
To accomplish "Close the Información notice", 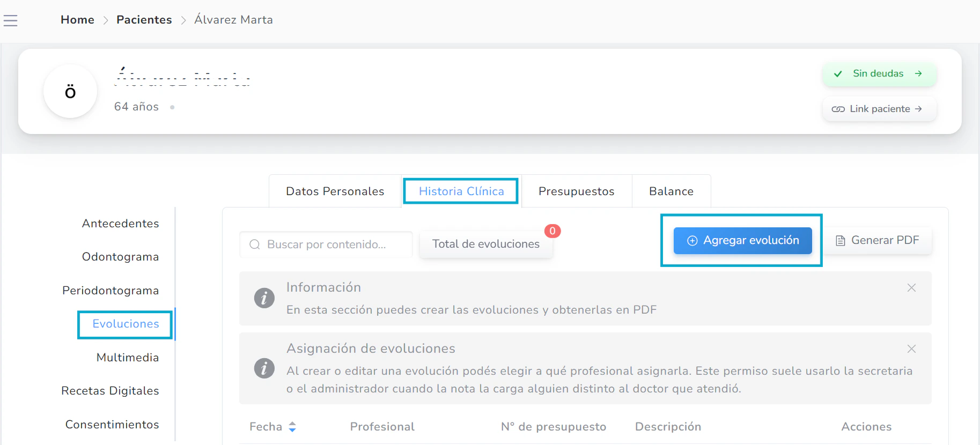I will pyautogui.click(x=911, y=288).
